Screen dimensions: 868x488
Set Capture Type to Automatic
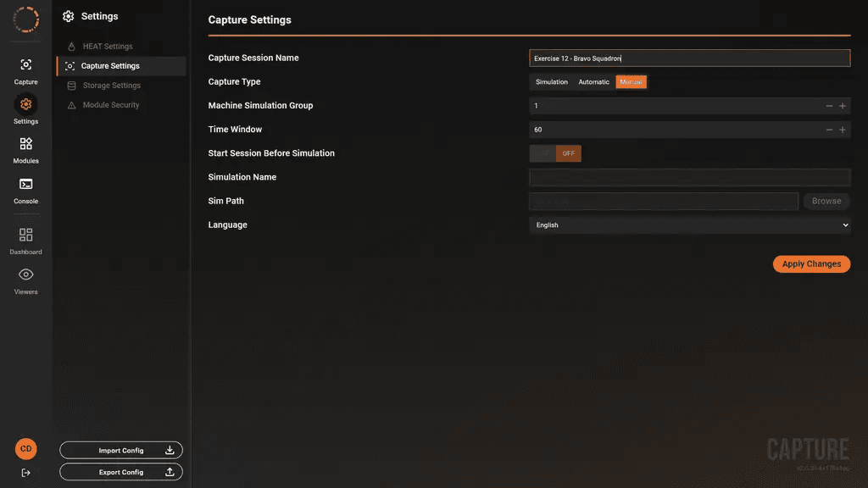click(x=593, y=82)
